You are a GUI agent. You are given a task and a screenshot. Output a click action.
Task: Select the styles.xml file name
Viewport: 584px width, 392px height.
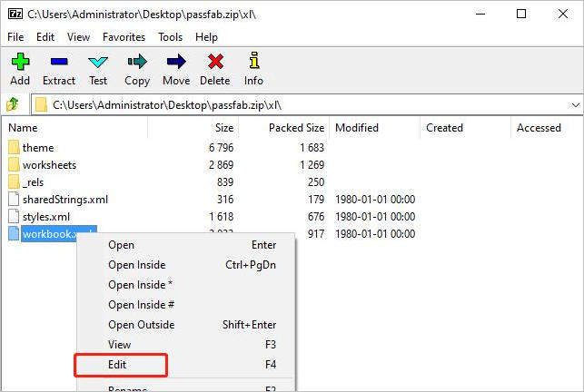point(46,217)
